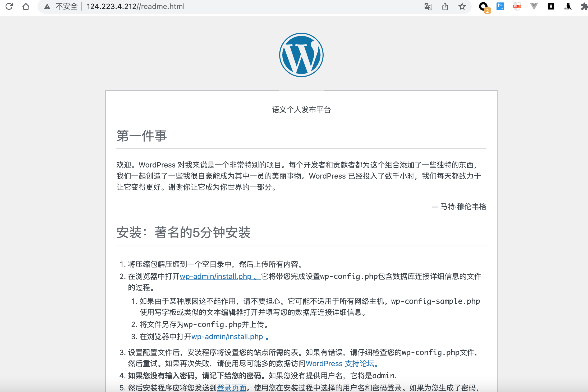The width and height of the screenshot is (588, 392).
Task: Go to the browser home page
Action: pyautogui.click(x=26, y=6)
